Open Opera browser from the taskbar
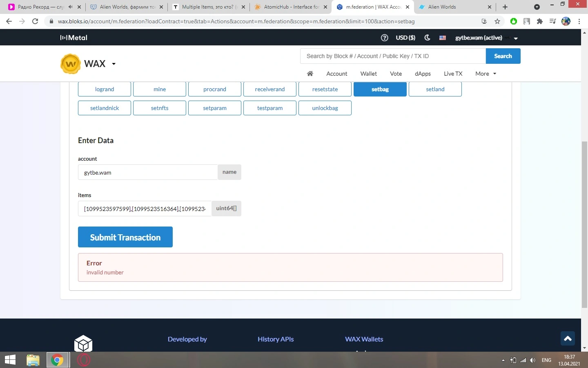The image size is (588, 368). (84, 360)
